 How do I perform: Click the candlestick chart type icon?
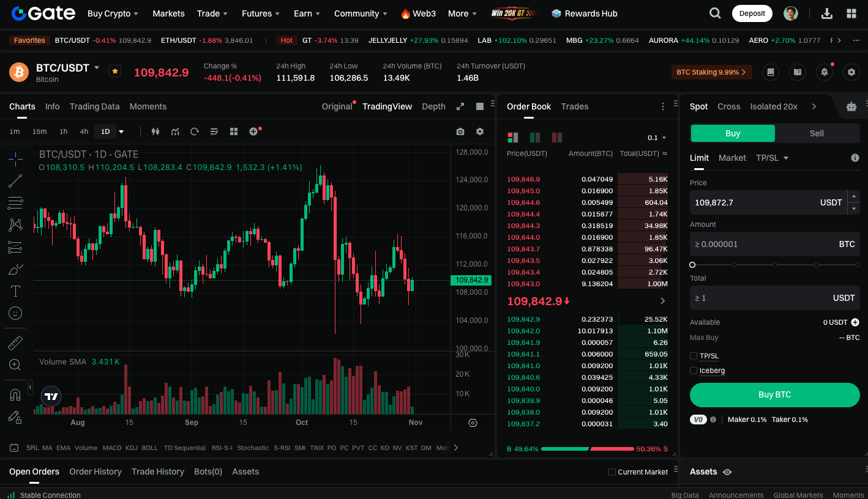(x=155, y=131)
